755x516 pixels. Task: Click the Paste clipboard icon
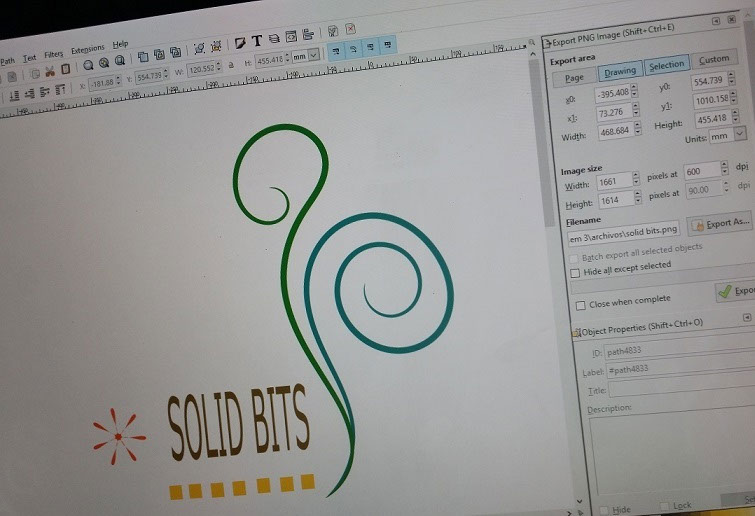[x=65, y=69]
